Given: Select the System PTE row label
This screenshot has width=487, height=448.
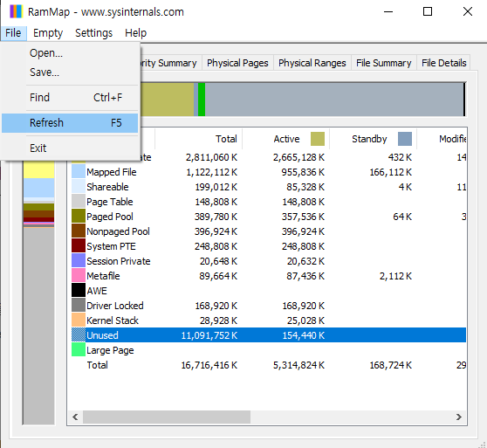Looking at the screenshot, I should 111,246.
